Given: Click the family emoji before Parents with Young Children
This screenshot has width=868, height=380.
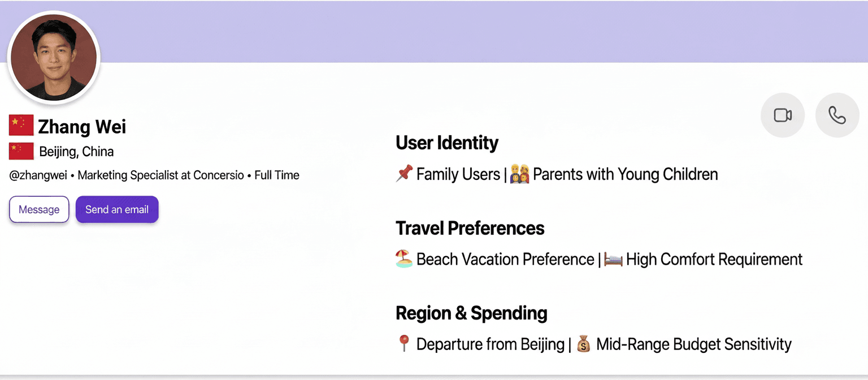Looking at the screenshot, I should click(x=519, y=174).
